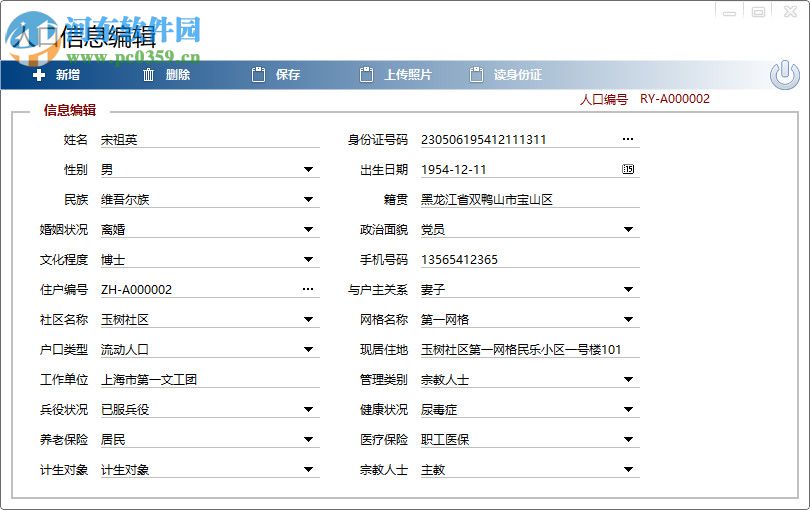Expand the 文化程度 dropdown
The width and height of the screenshot is (810, 510).
point(308,259)
